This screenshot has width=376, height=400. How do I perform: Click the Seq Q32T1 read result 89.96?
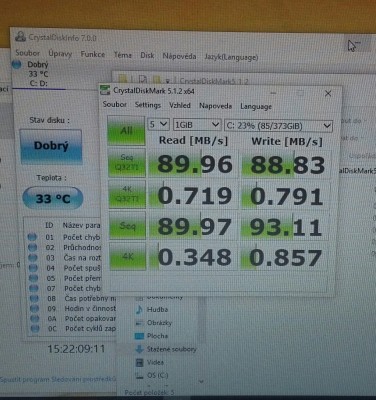[193, 163]
